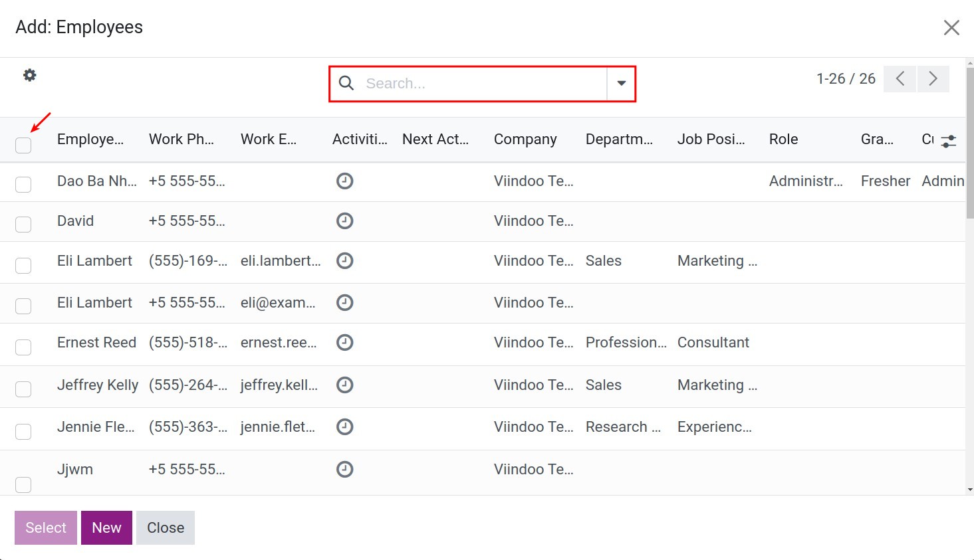Go to the previous page of employees
The width and height of the screenshot is (974, 560).
pos(900,78)
